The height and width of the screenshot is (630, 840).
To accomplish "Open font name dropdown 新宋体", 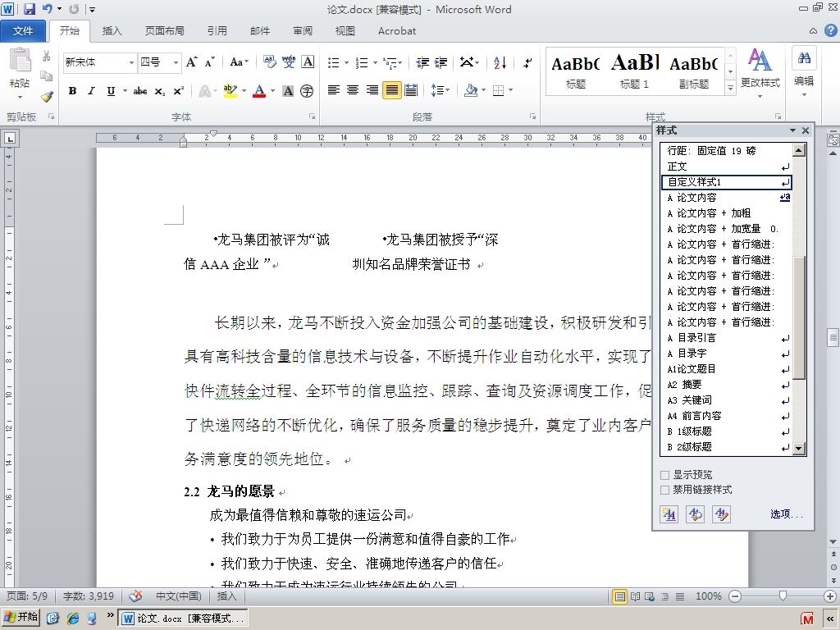I will 131,62.
